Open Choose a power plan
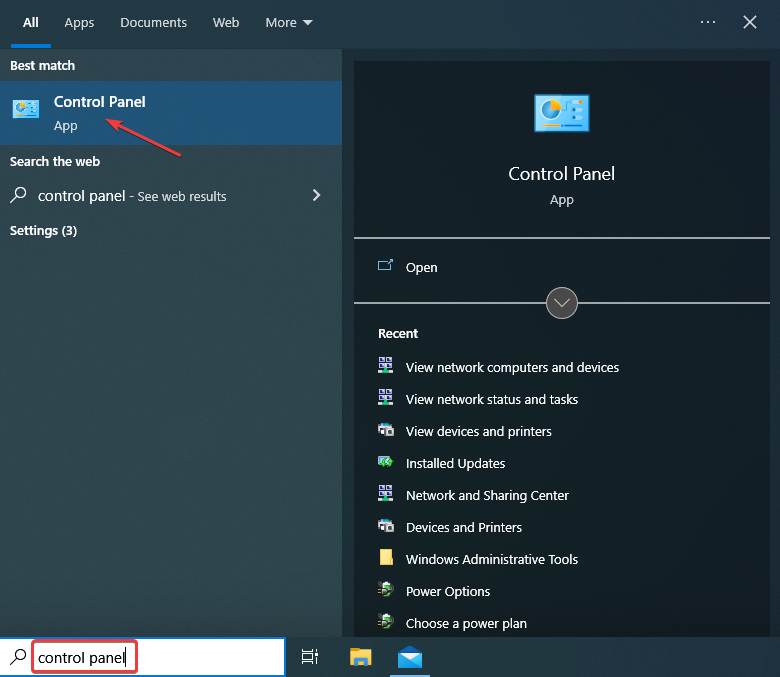Screen dimensions: 780x677 pos(466,623)
